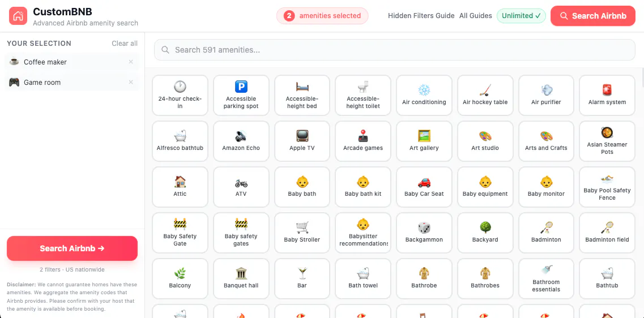644x318 pixels.
Task: Click the CustomBNB house logo icon
Action: [x=18, y=16]
